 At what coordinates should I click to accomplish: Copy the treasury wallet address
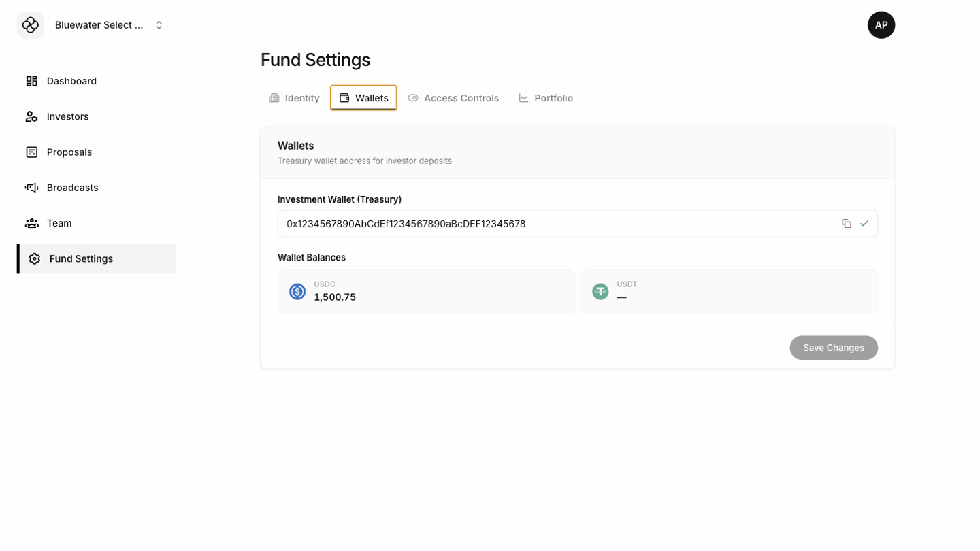(847, 224)
